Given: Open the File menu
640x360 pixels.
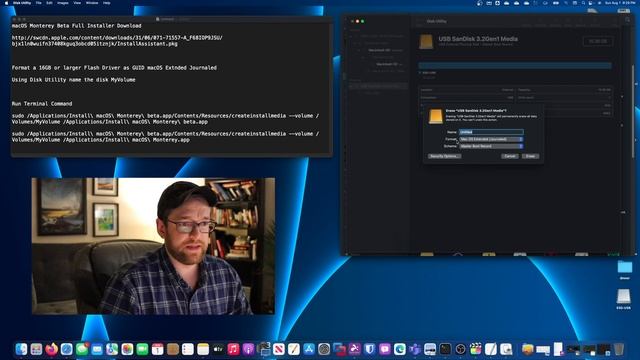Looking at the screenshot, I should coord(38,3).
